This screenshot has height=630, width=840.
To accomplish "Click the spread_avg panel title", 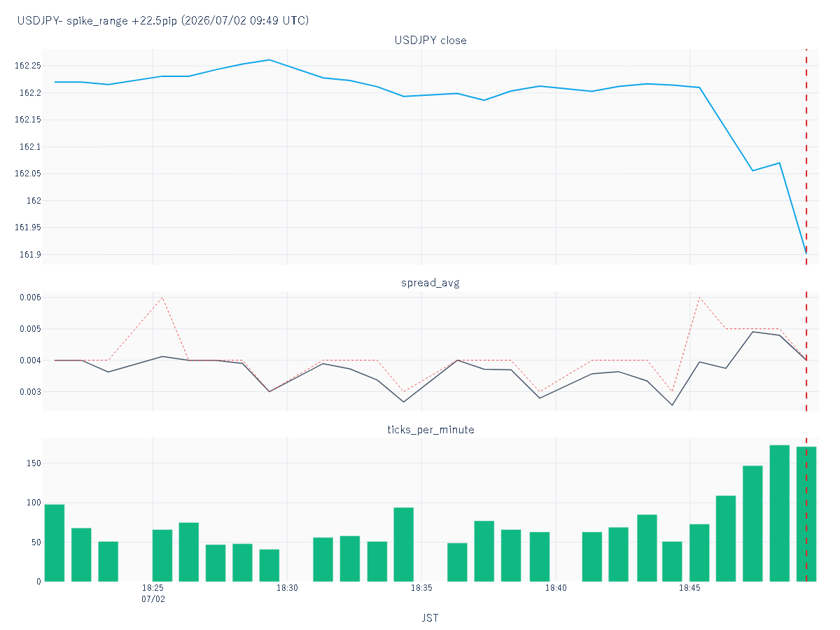I will (430, 283).
